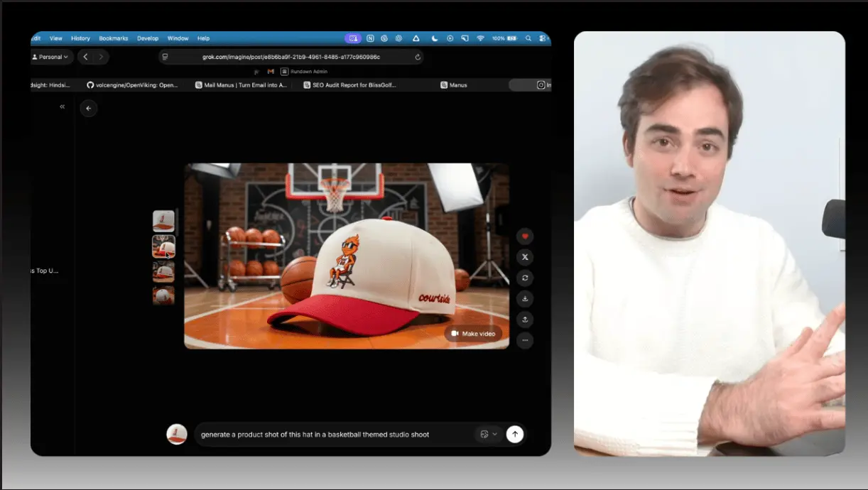
Task: Open the three-dot more options menu
Action: point(525,340)
